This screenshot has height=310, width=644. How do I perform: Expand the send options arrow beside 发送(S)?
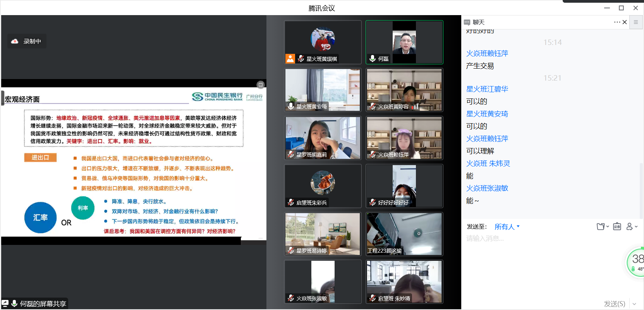click(634, 304)
